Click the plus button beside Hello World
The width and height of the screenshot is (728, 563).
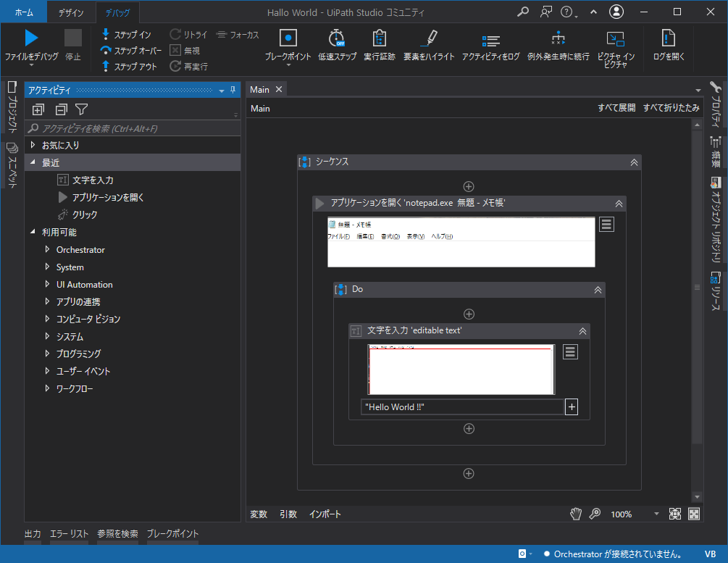[x=572, y=407]
